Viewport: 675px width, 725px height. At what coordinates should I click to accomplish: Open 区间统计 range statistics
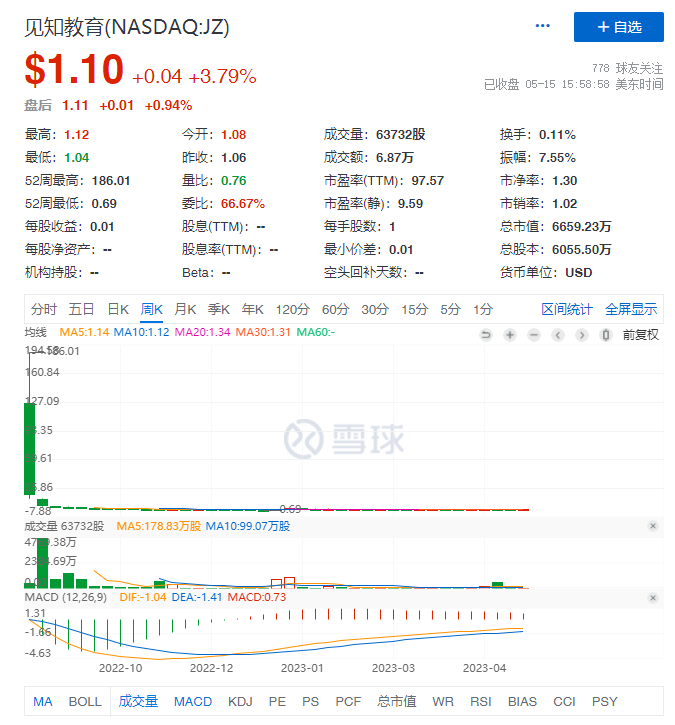(567, 309)
